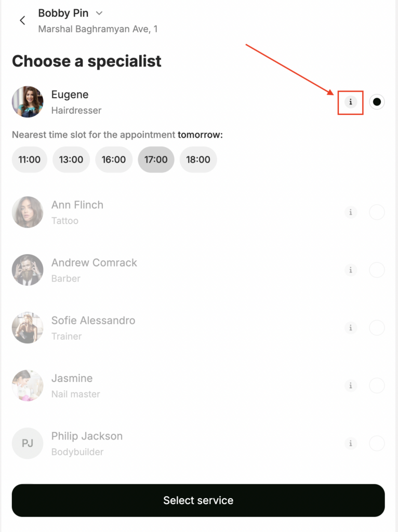
Task: Choose the 13:00 time slot
Action: (x=71, y=159)
